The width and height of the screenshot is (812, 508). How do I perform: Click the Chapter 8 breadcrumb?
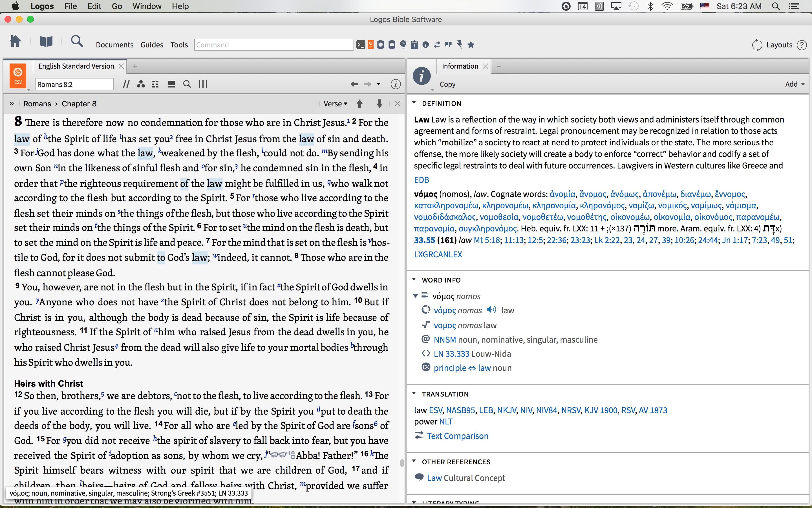coord(79,104)
